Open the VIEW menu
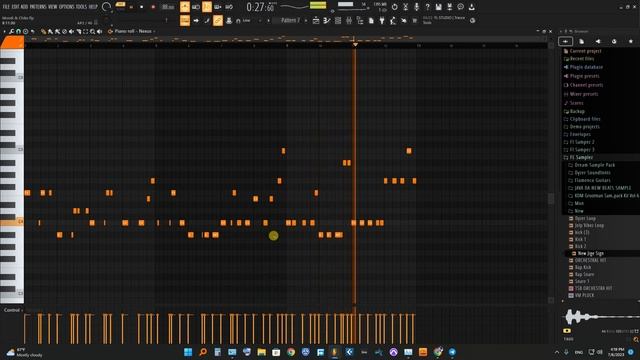 click(x=53, y=7)
